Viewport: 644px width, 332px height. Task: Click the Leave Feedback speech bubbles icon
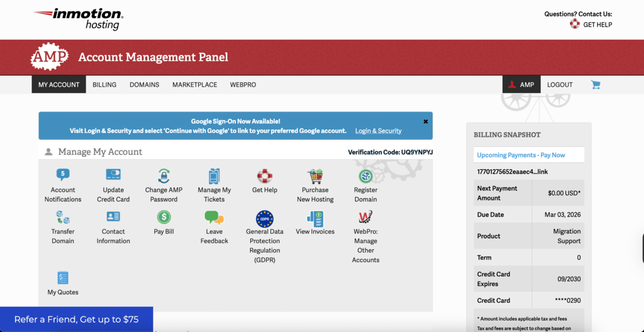[x=214, y=218]
